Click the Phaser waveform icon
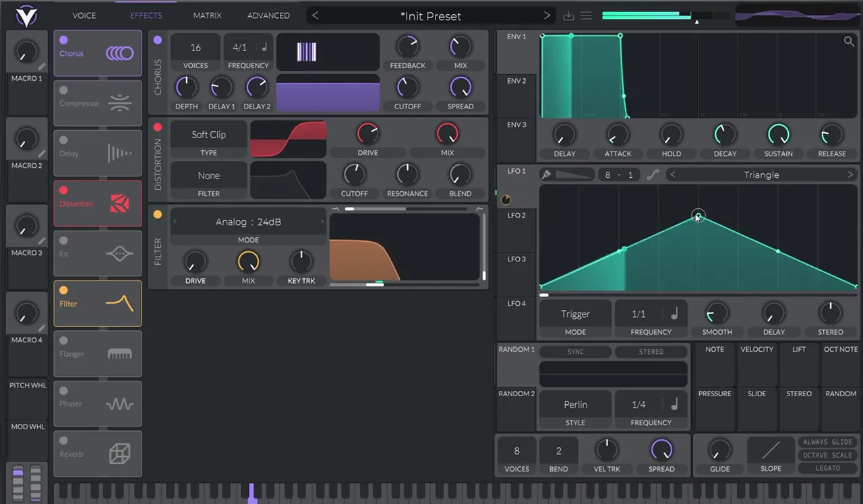Viewport: 863px width, 504px height. tap(119, 404)
